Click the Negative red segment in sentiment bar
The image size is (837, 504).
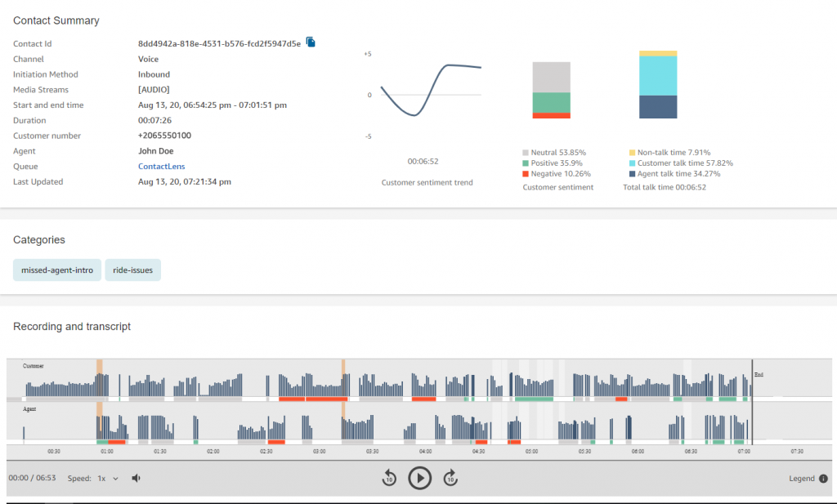tap(551, 116)
